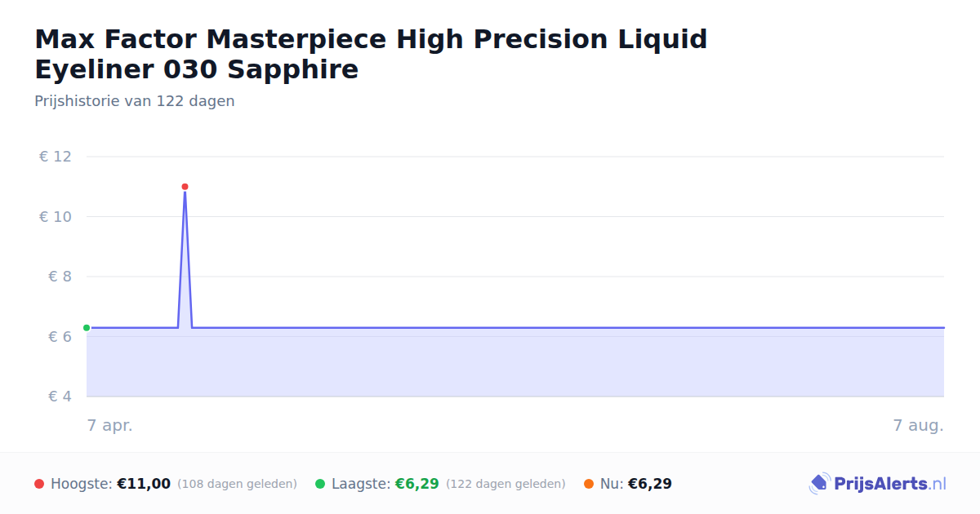Screen dimensions: 980x514
Task: Click the 122 dagen geleden note
Action: coord(506,484)
